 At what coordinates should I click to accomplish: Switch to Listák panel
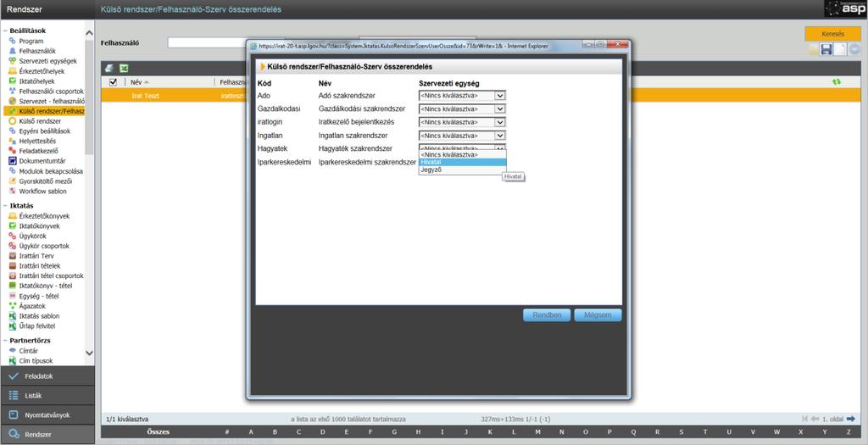[x=47, y=396]
